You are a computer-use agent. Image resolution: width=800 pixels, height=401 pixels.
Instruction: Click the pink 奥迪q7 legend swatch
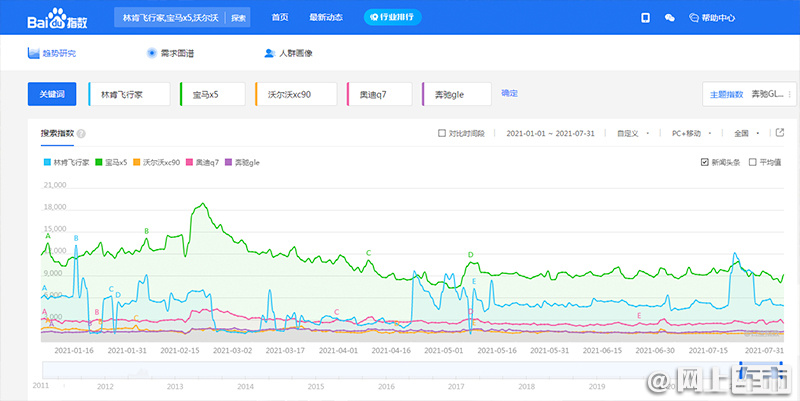189,162
